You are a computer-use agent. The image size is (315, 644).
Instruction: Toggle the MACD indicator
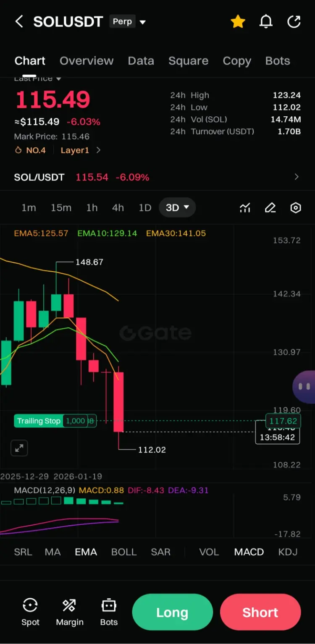click(249, 552)
